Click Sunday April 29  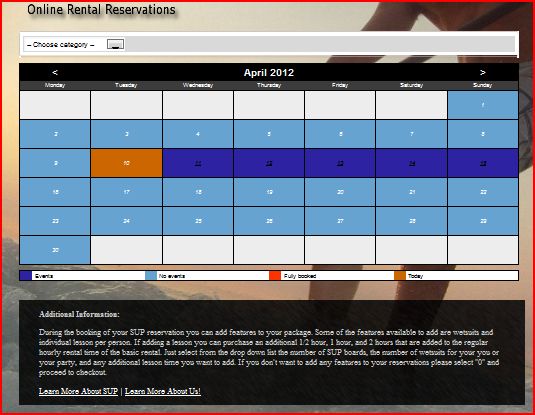(483, 221)
